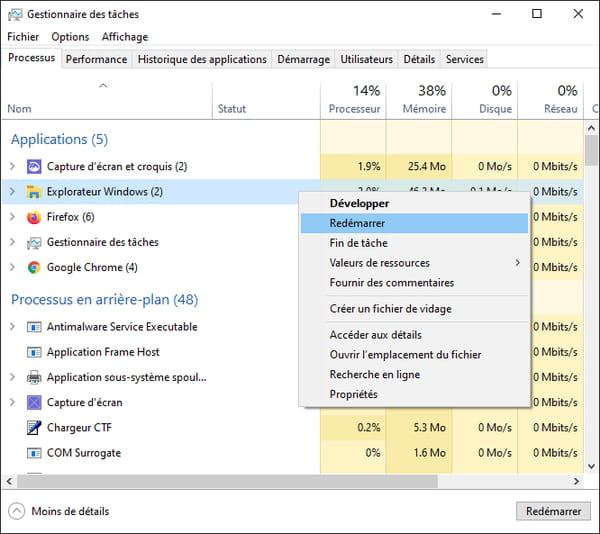Screen dimensions: 600x534
Task: Expand the Explorateur Windows (2) group
Action: (12, 192)
